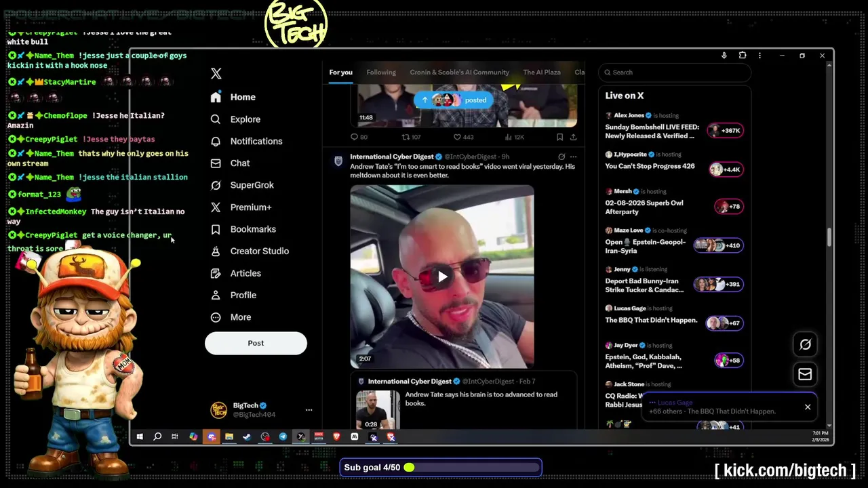
Task: Click @IntCyberDigest handle in main post
Action: (472, 157)
